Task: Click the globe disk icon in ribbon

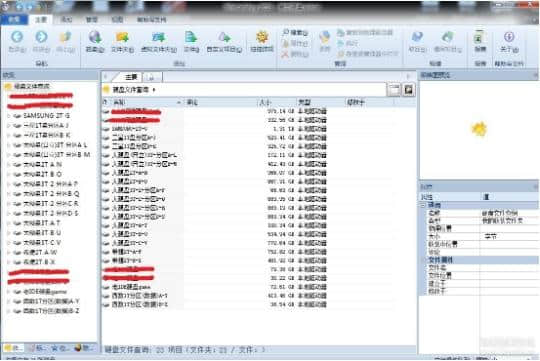Action: tap(95, 37)
